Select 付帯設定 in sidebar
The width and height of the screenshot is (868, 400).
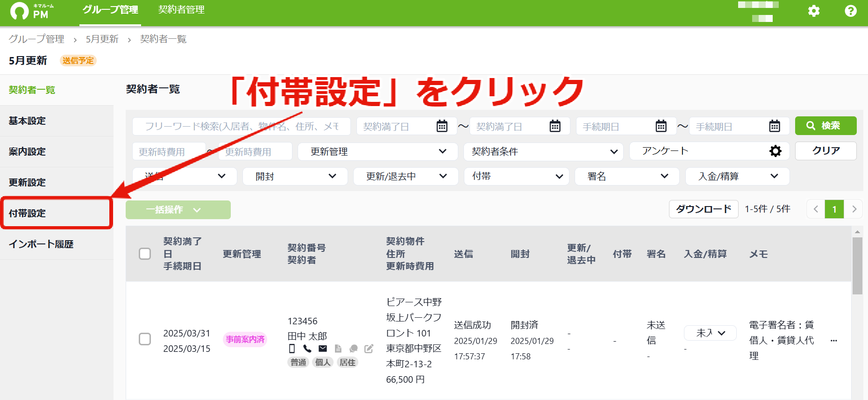[x=57, y=213]
